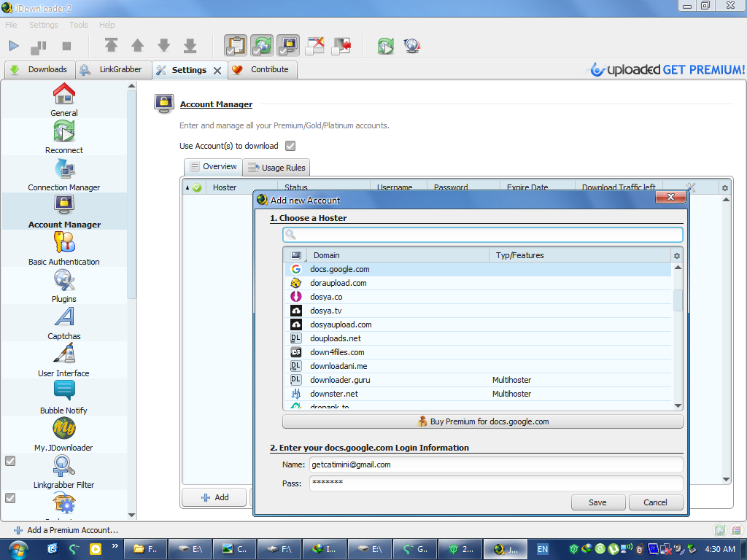Select the Usage Rules tab

click(x=276, y=168)
